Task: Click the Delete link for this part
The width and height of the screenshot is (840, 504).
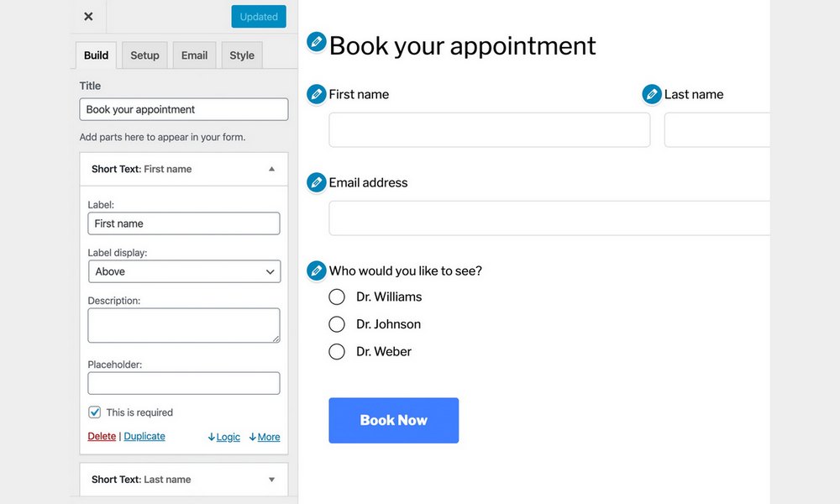Action: (102, 436)
